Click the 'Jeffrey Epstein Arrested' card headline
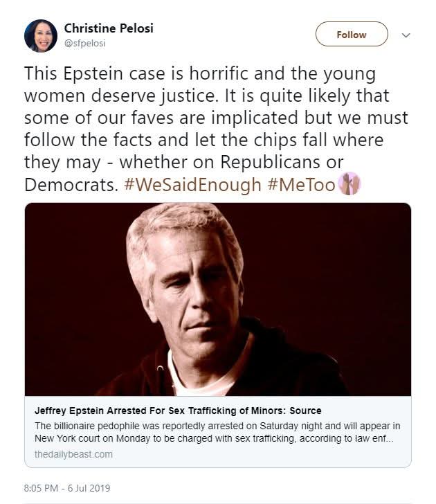Screen dimensions: 436x504 point(178,410)
